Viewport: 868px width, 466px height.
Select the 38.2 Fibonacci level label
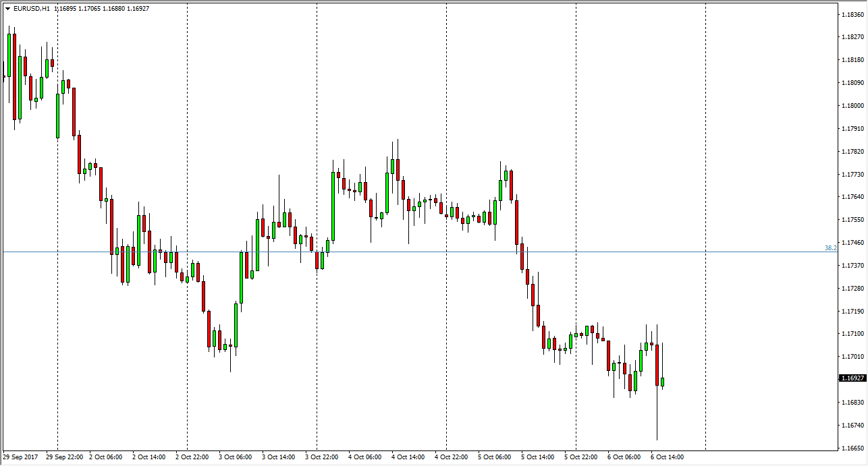830,248
